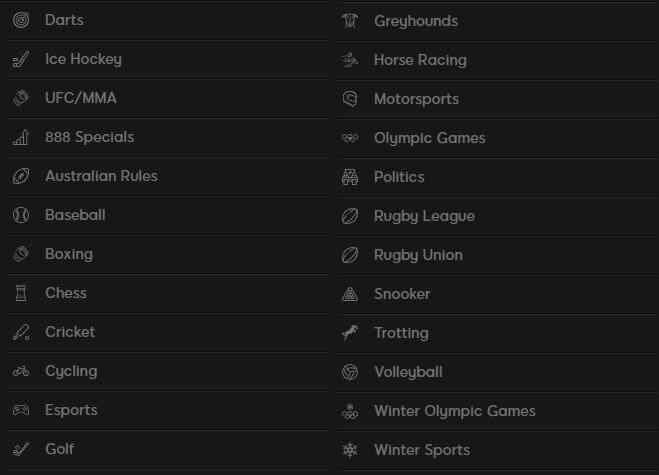
Task: Choose Rugby League from the list
Action: (x=498, y=216)
